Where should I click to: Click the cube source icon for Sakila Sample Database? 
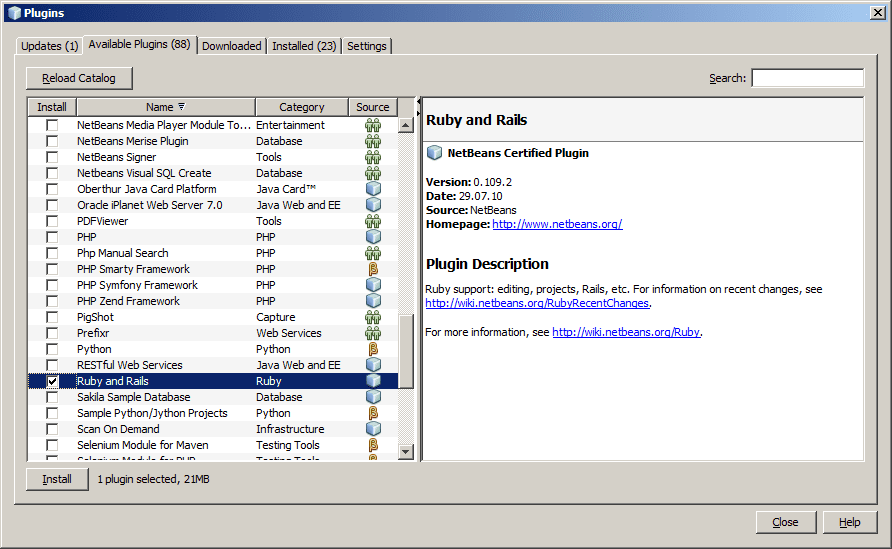[373, 397]
